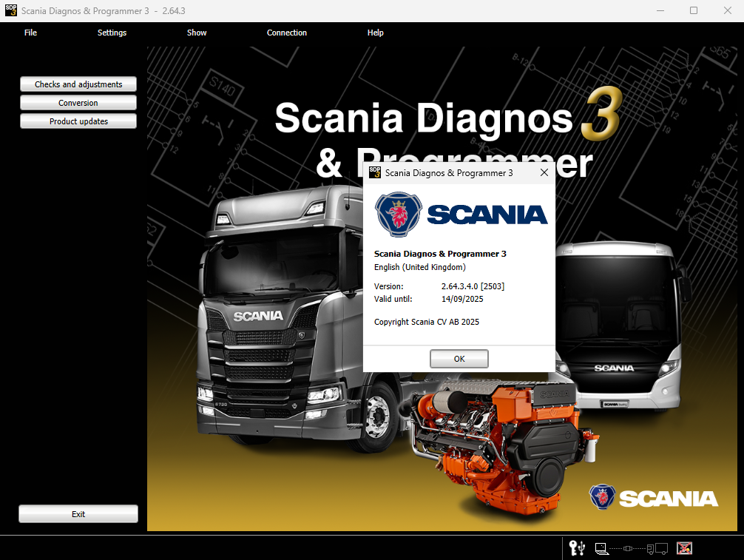Exit the application via Exit button
Image resolution: width=744 pixels, height=560 pixels.
[x=78, y=514]
